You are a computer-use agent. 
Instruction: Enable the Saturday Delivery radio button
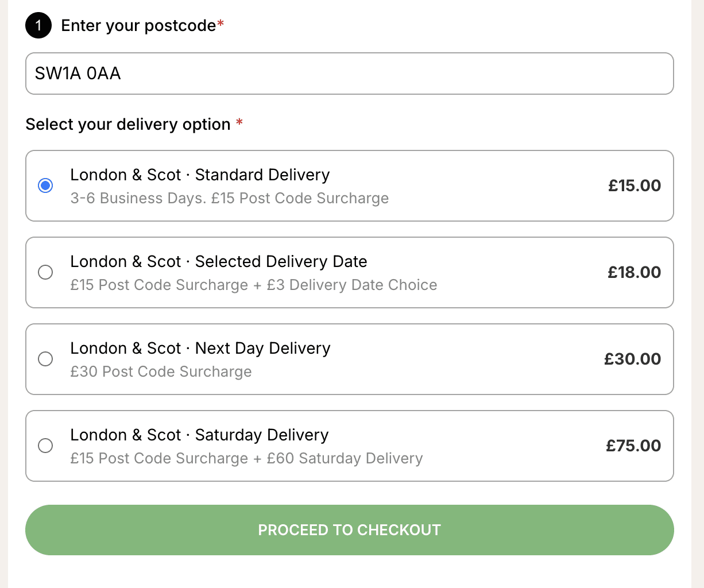point(45,446)
